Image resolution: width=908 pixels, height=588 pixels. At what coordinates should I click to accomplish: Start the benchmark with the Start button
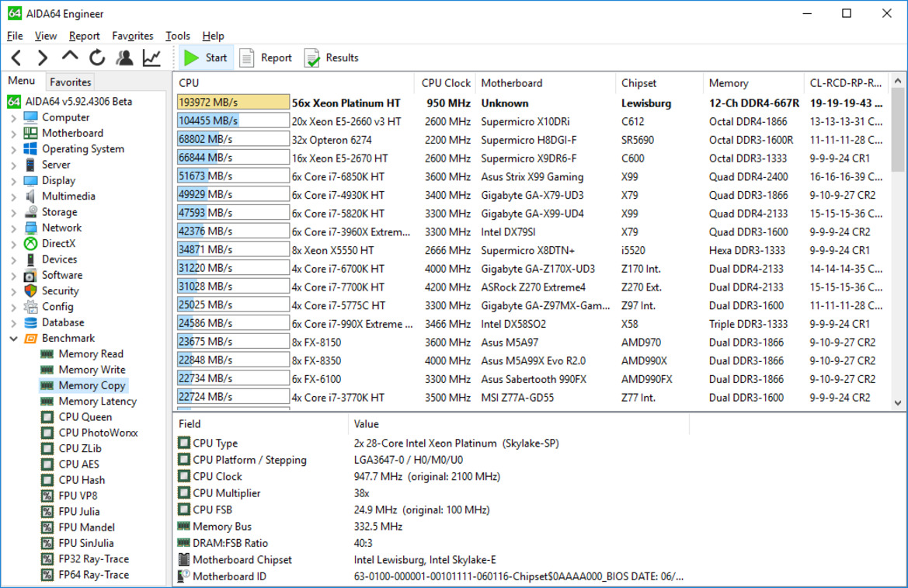tap(206, 57)
